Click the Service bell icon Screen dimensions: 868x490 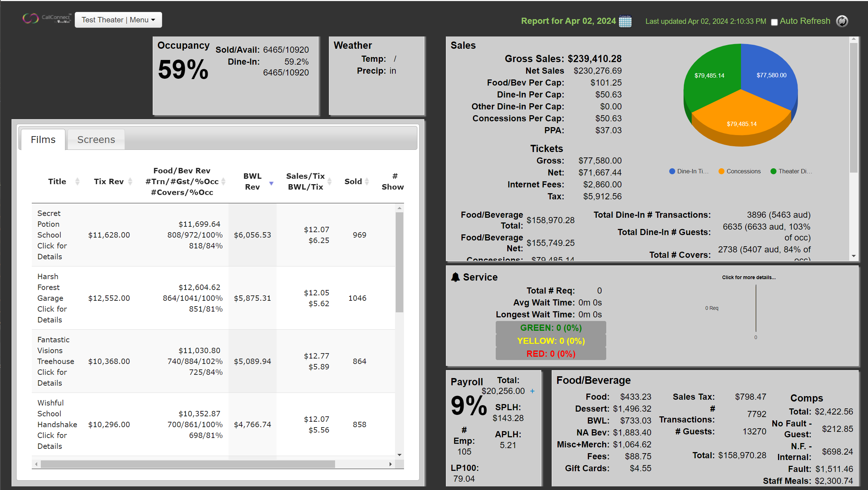[455, 277]
